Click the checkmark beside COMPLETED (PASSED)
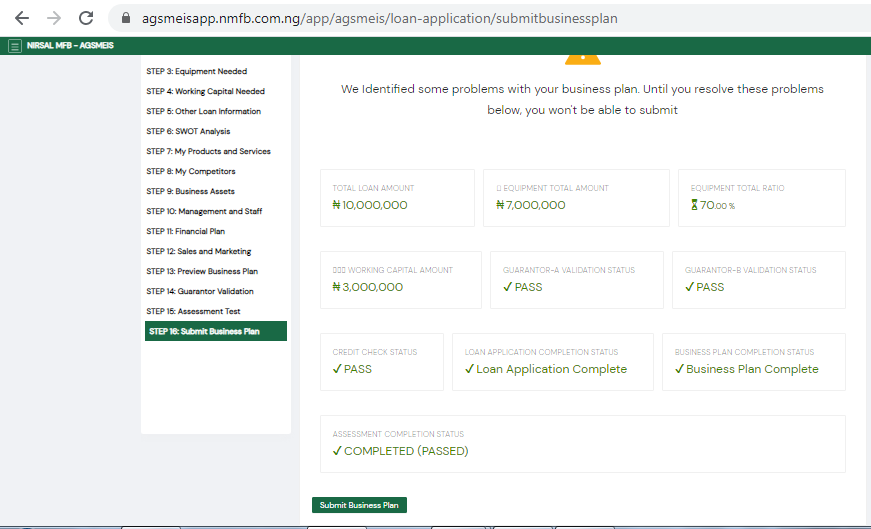The width and height of the screenshot is (871, 529). point(337,451)
